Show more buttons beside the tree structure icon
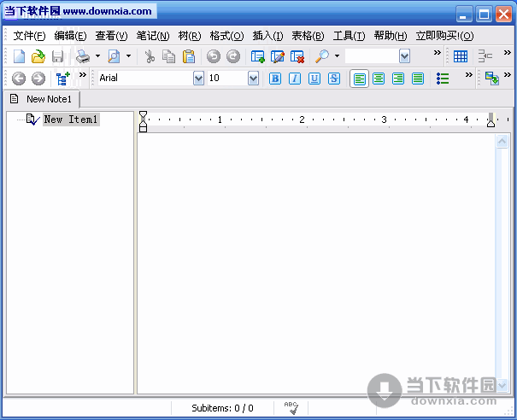The width and height of the screenshot is (517, 420). (x=508, y=52)
